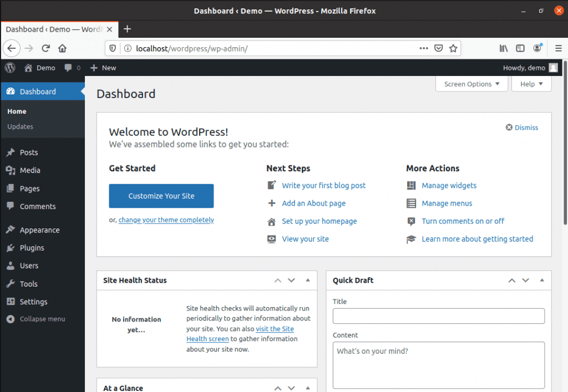The image size is (568, 392).
Task: Open the Plugins menu in sidebar
Action: 32,248
